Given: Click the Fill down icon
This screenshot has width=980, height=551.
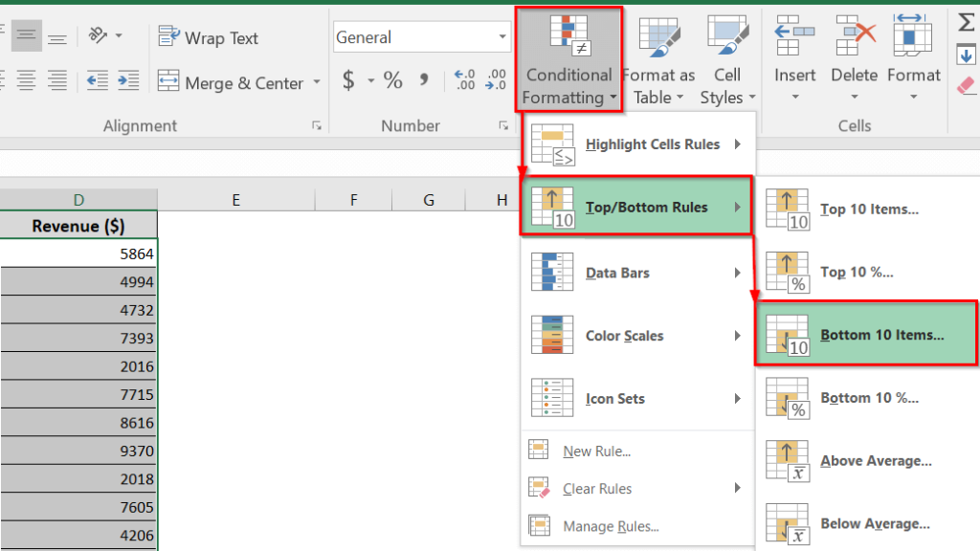Looking at the screenshot, I should pyautogui.click(x=967, y=55).
